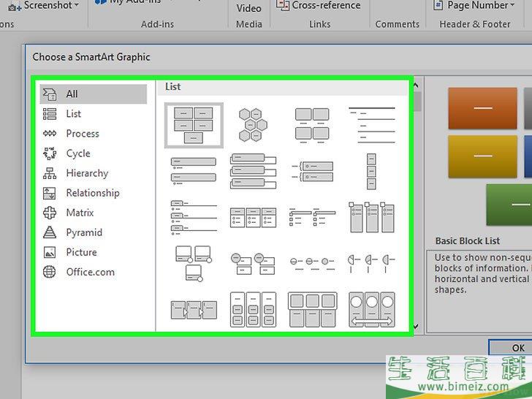Insert a Cross-reference from the ribbon
This screenshot has width=532, height=399.
click(319, 5)
